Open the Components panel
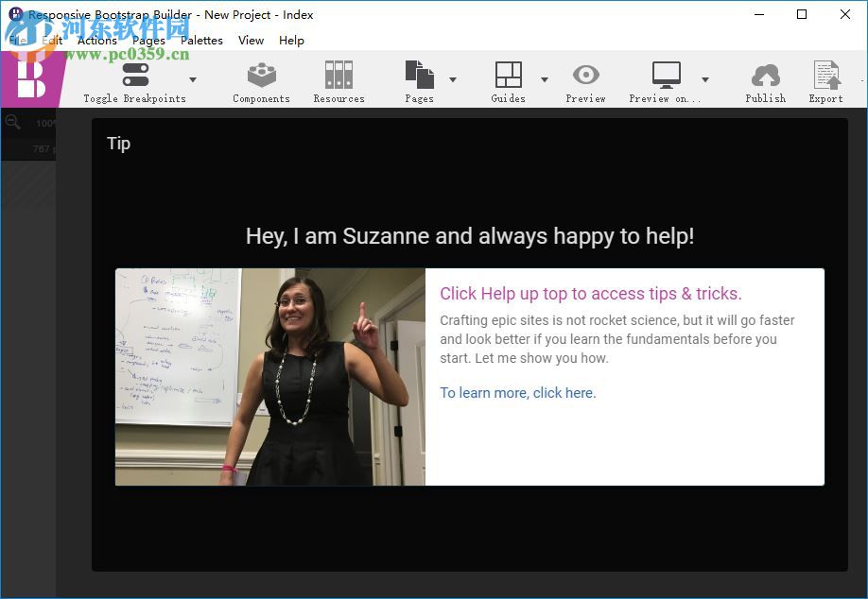Screen dimensions: 868x599 click(x=261, y=76)
